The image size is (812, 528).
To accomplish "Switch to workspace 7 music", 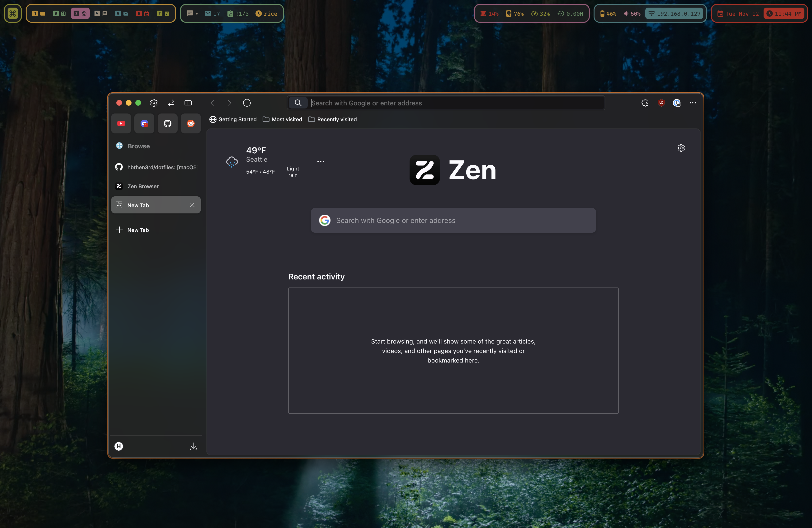I will [x=163, y=14].
